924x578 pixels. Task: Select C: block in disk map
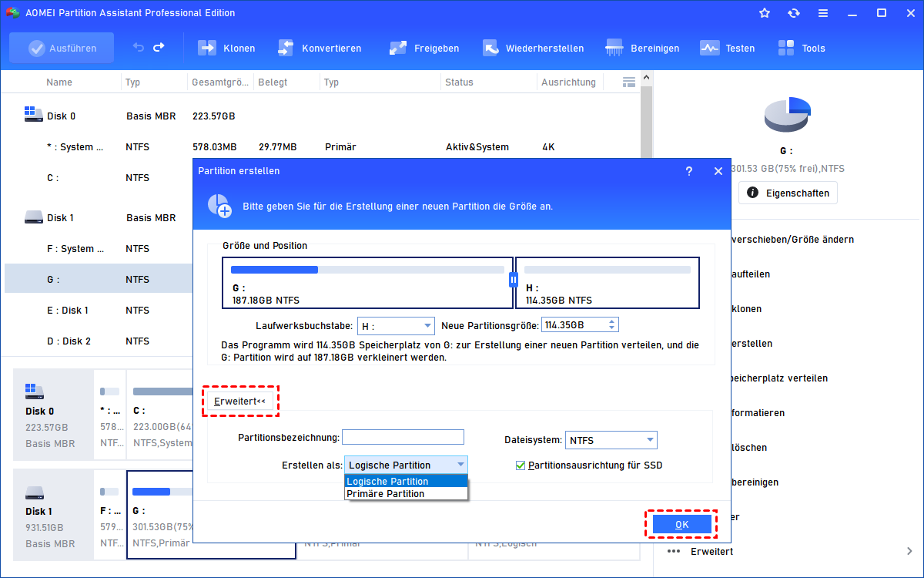[x=160, y=416]
